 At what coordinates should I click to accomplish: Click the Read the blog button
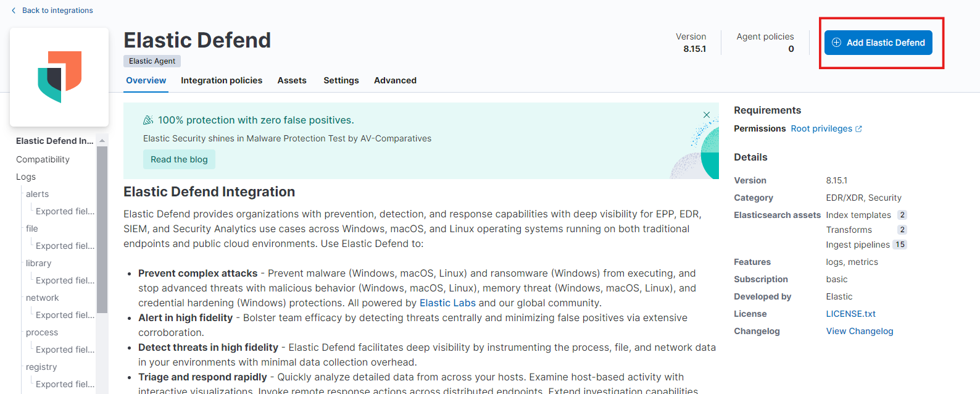pyautogui.click(x=179, y=159)
